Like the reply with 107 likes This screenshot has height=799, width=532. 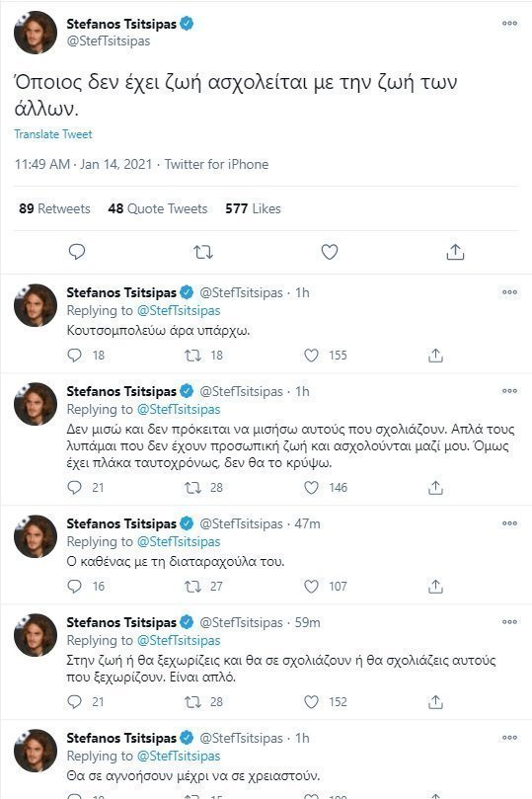click(311, 587)
